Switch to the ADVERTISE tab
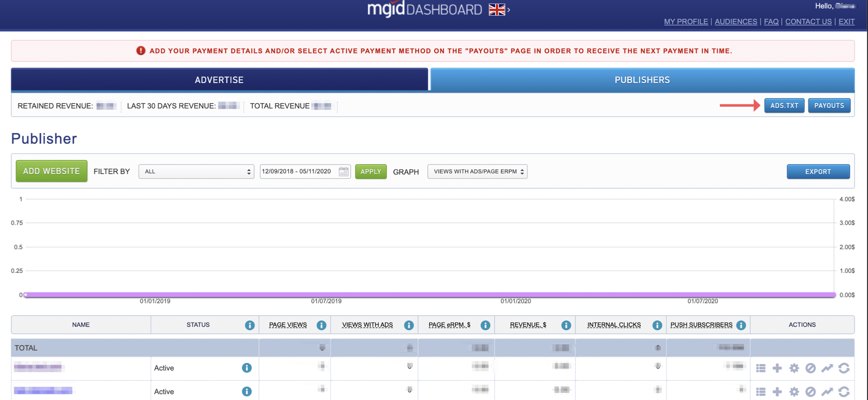The image size is (868, 400). [x=219, y=79]
